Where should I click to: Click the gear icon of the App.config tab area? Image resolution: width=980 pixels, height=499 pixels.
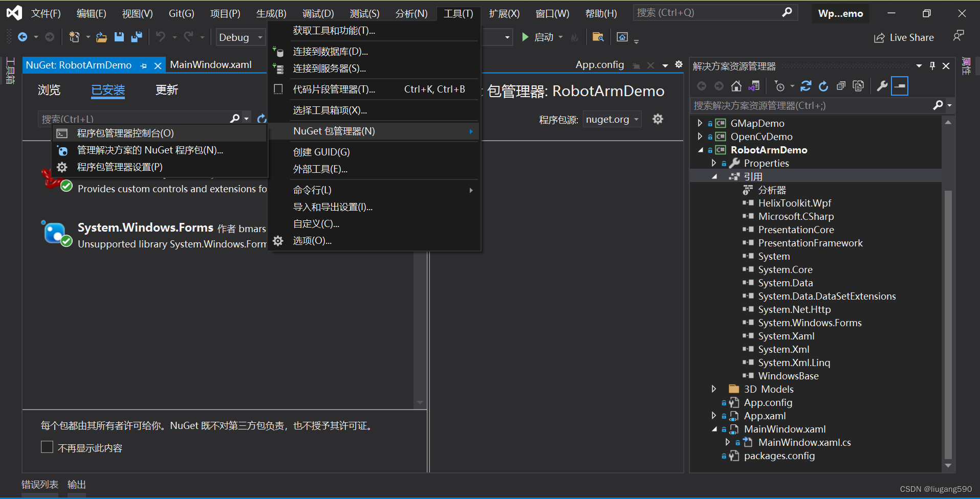point(679,64)
